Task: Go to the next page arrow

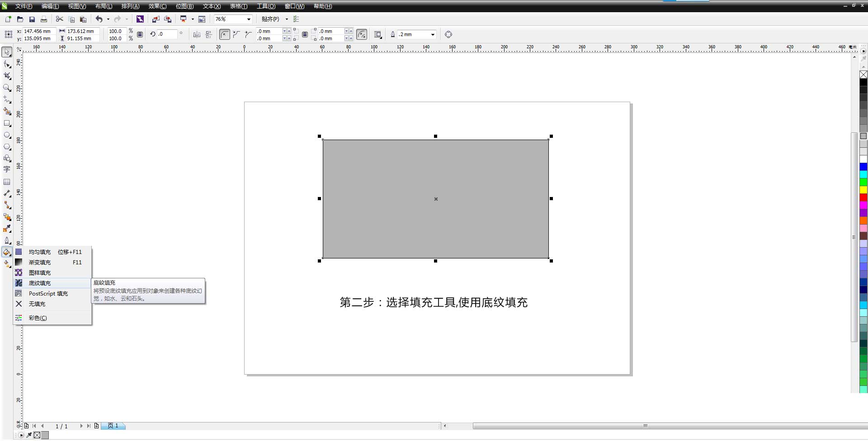Action: (81, 426)
